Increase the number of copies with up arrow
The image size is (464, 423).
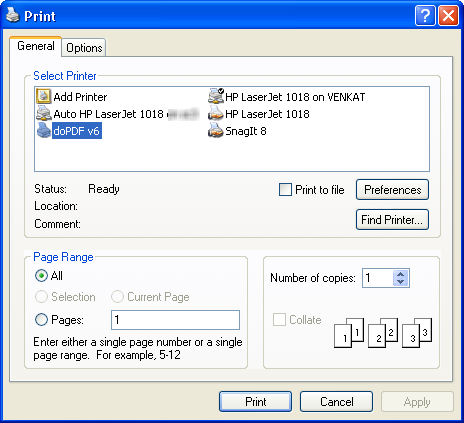point(401,274)
